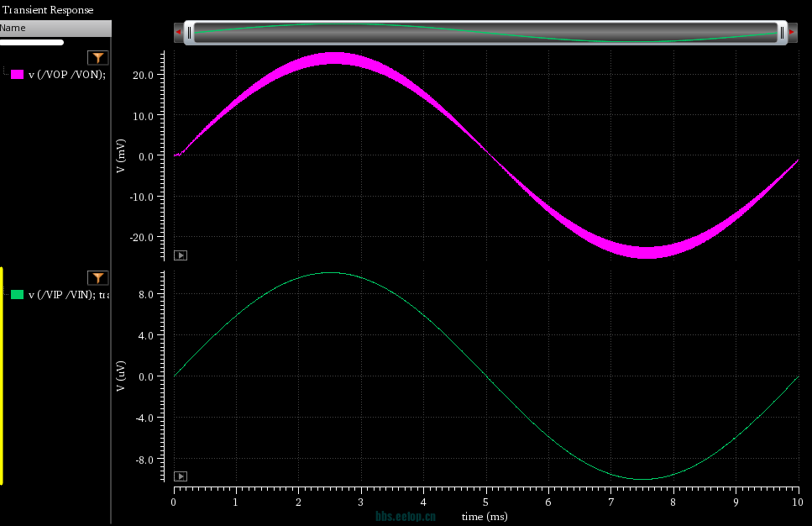Click the -10.0 tick label on the upper y-axis
Image resolution: width=812 pixels, height=526 pixels.
pos(141,197)
